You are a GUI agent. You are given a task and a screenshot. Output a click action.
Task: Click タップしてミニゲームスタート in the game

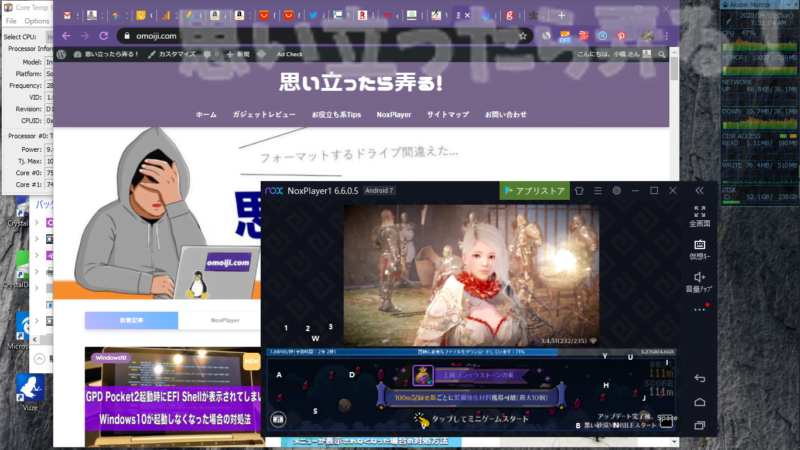480,419
